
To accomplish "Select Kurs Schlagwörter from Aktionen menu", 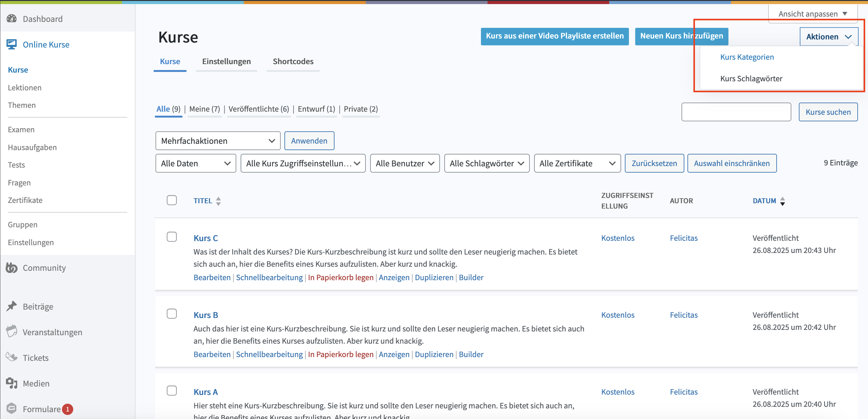I will click(x=751, y=78).
